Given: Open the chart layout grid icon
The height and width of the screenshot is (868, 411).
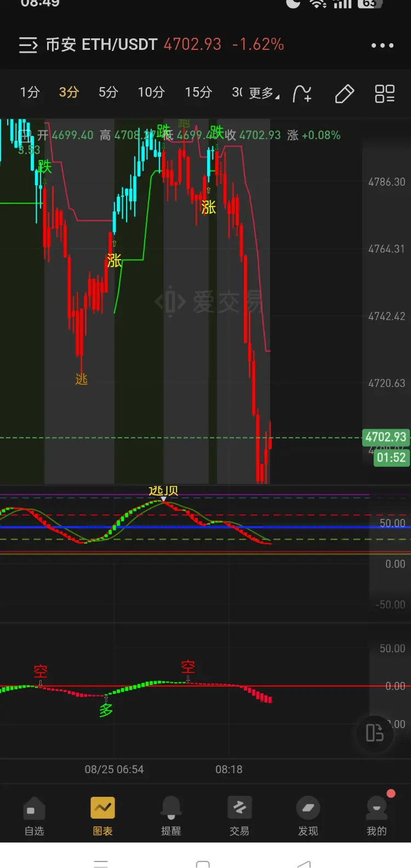Looking at the screenshot, I should (x=385, y=94).
